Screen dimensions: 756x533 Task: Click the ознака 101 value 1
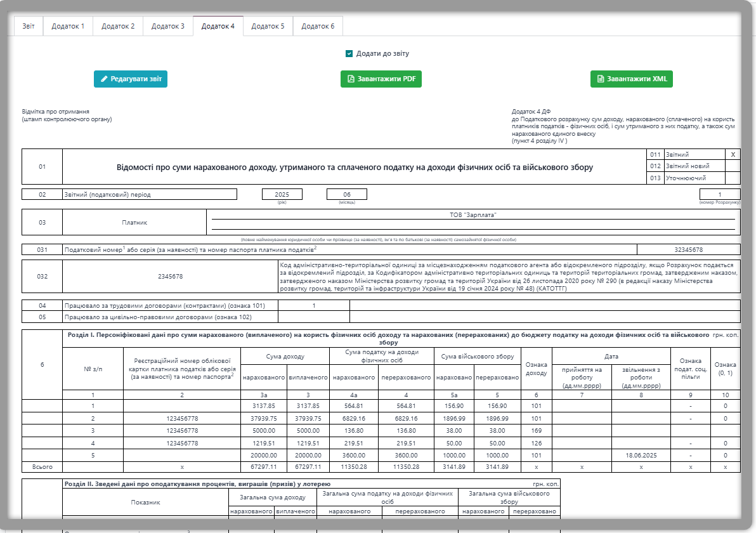(x=314, y=306)
